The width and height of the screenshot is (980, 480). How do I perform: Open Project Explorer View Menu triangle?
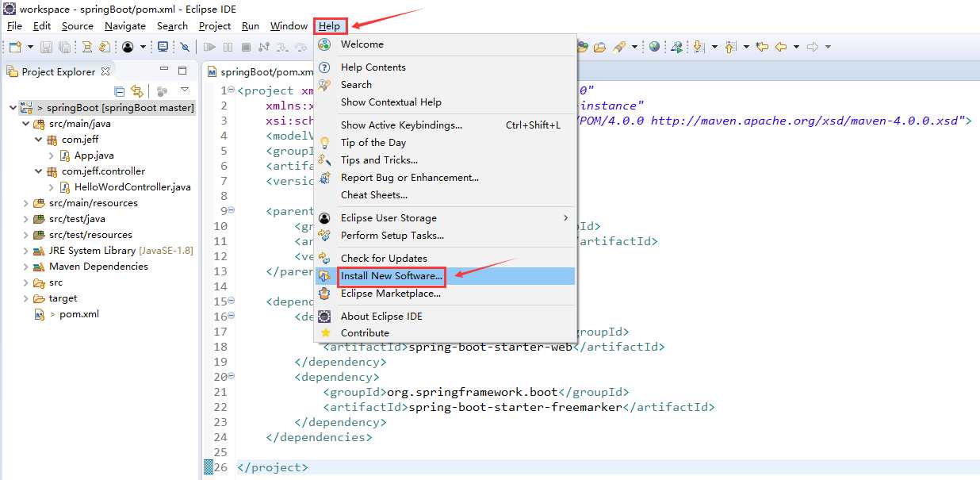(184, 90)
